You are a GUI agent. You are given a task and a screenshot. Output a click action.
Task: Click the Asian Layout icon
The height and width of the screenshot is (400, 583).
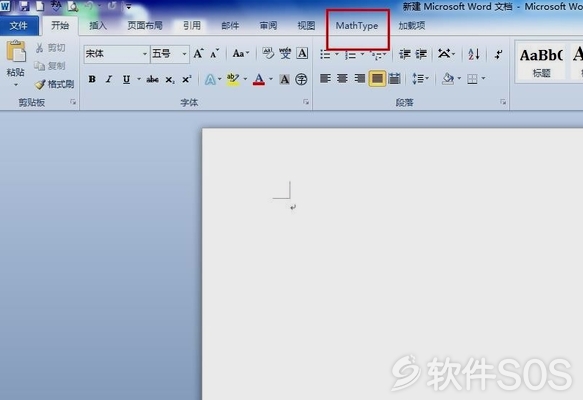point(444,54)
